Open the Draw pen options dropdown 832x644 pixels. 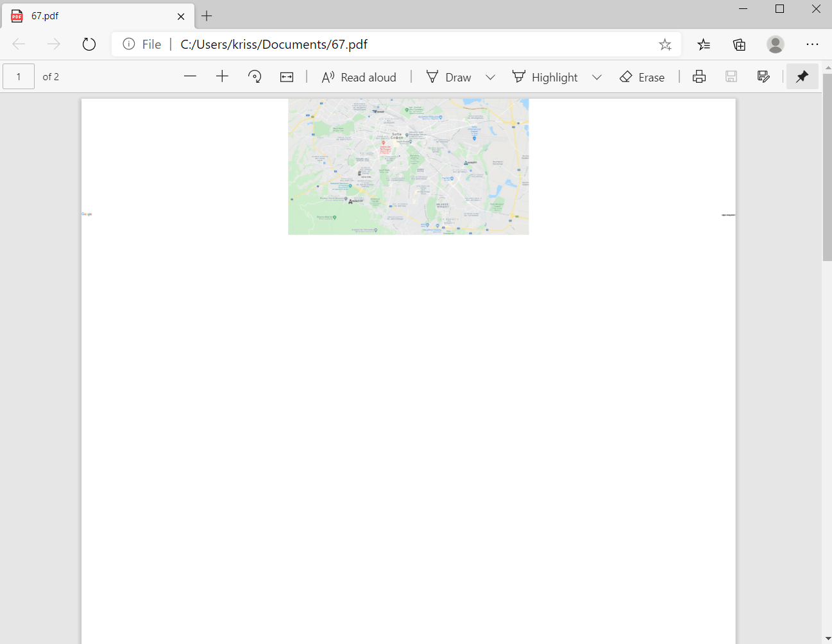[x=491, y=76]
